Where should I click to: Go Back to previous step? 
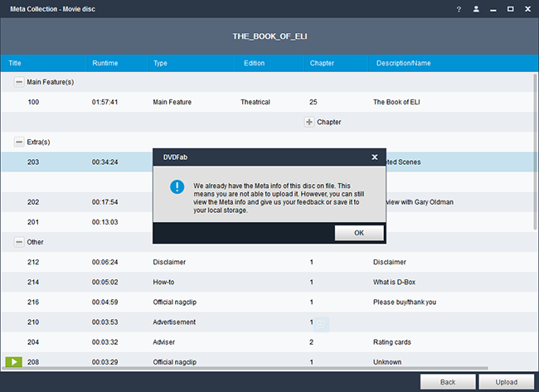click(x=448, y=382)
